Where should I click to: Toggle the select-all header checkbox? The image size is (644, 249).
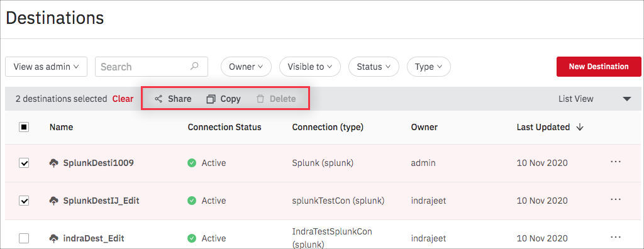[x=24, y=128]
